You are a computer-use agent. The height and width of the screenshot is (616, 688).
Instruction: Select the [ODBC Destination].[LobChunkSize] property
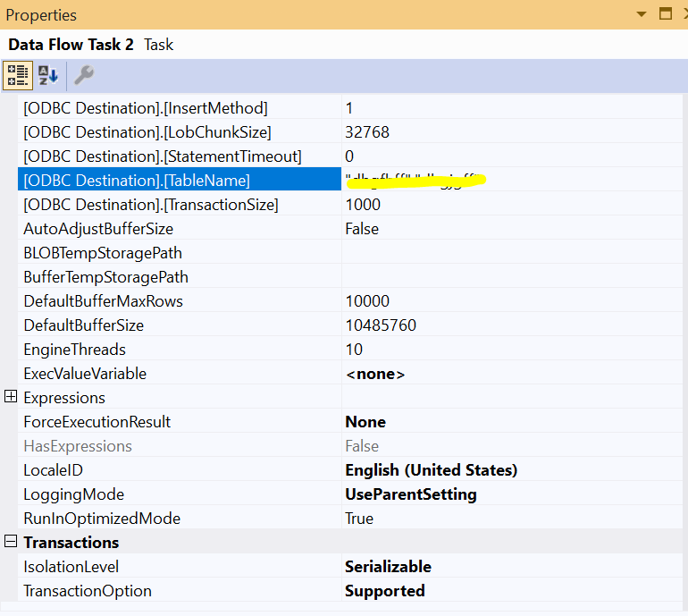180,132
